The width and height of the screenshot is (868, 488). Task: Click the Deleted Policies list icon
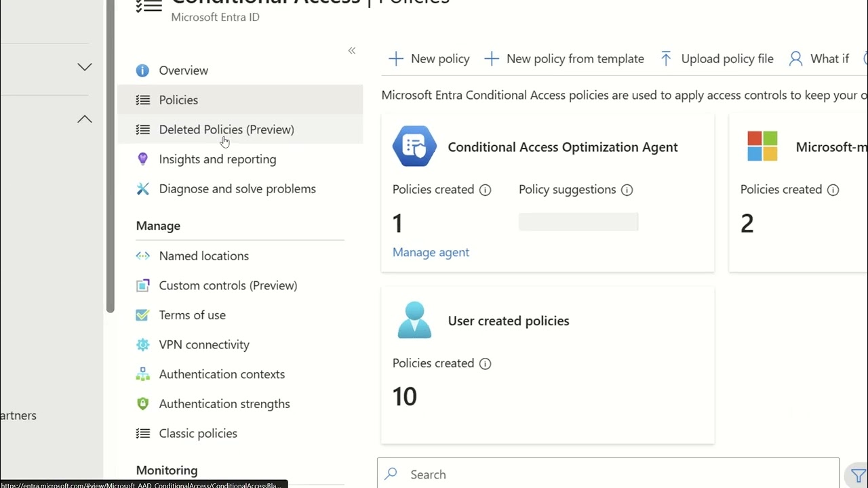[142, 129]
